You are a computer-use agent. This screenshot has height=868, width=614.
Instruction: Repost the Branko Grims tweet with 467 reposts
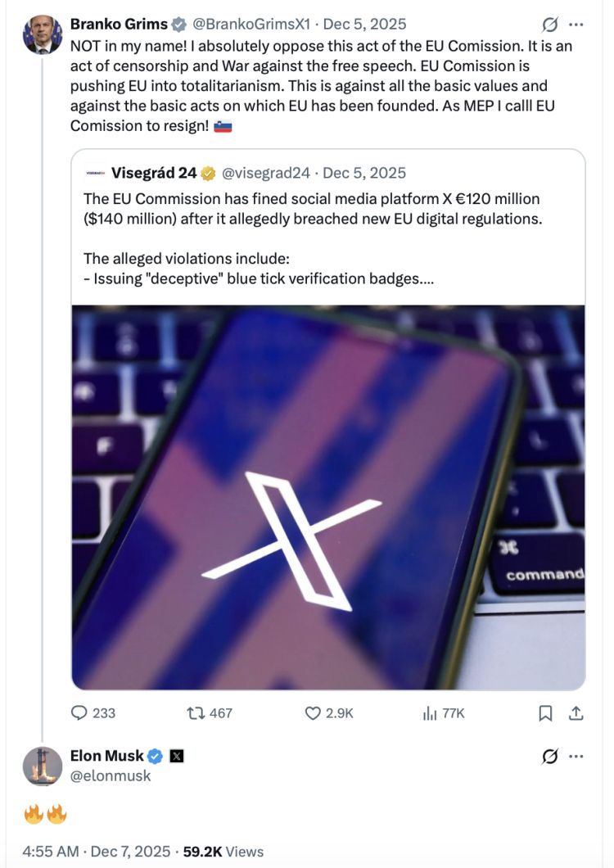tap(196, 713)
